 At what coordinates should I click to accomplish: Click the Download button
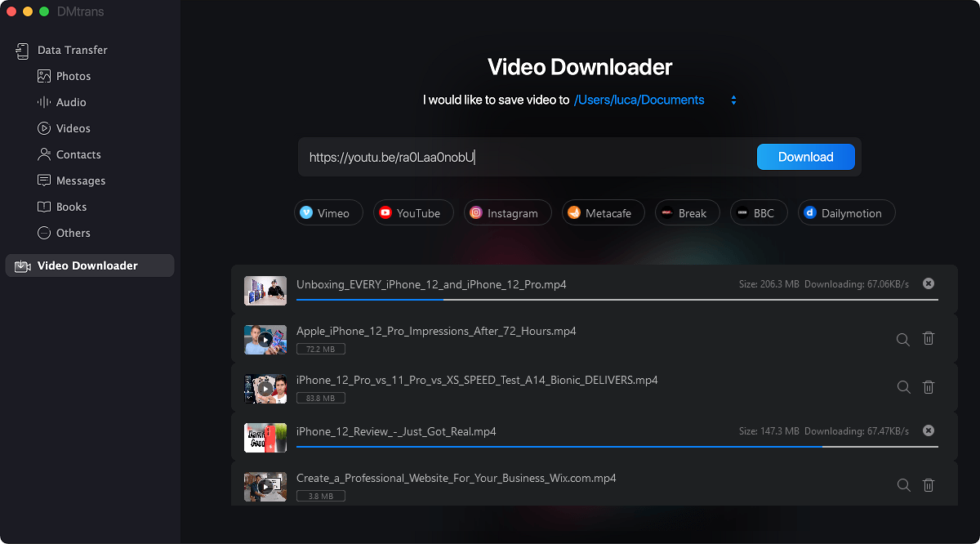[x=806, y=157]
